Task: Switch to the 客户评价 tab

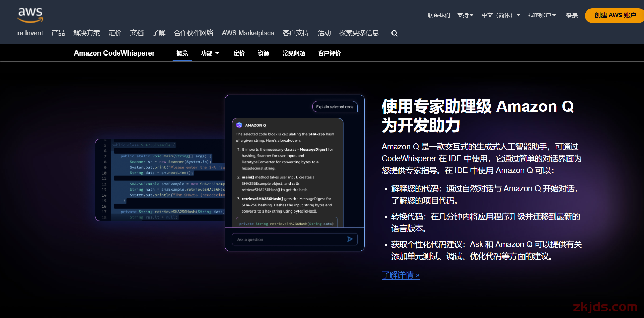Action: (329, 53)
